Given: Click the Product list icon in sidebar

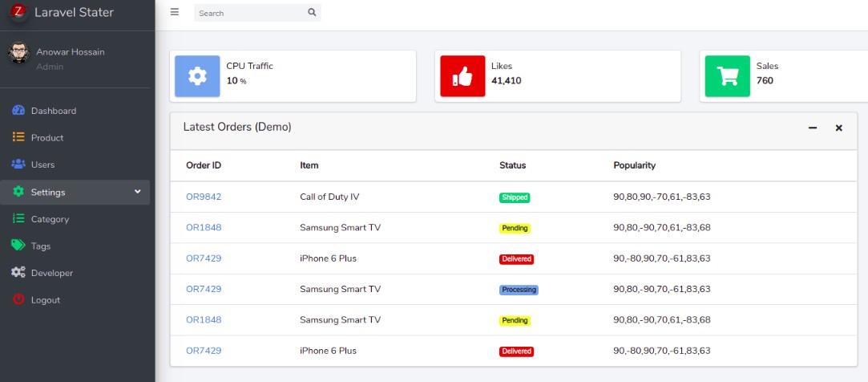Looking at the screenshot, I should (18, 137).
